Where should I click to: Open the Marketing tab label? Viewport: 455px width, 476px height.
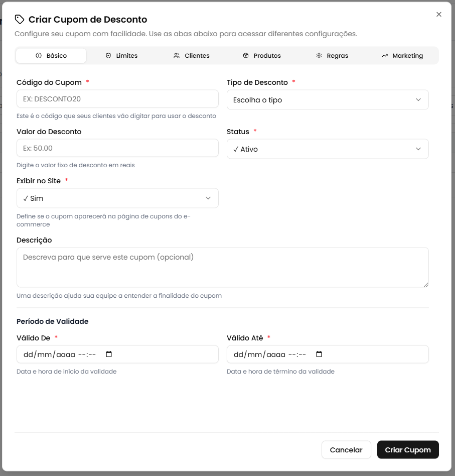click(407, 56)
